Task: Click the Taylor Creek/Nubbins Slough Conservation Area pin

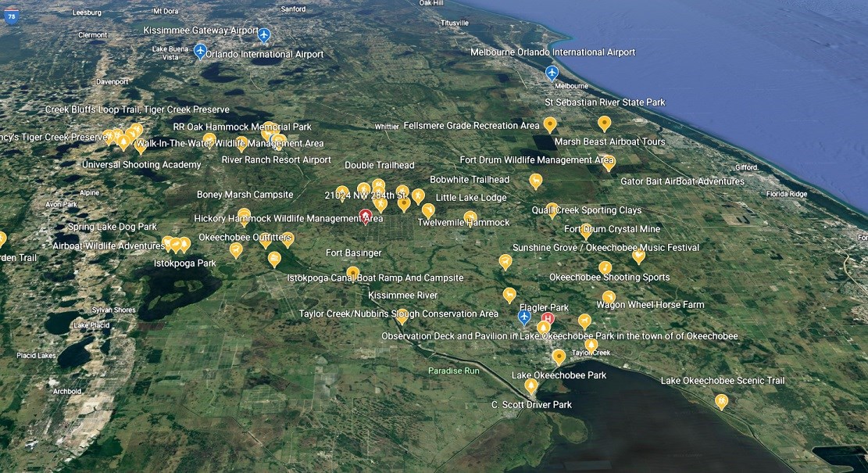Action: tap(402, 317)
